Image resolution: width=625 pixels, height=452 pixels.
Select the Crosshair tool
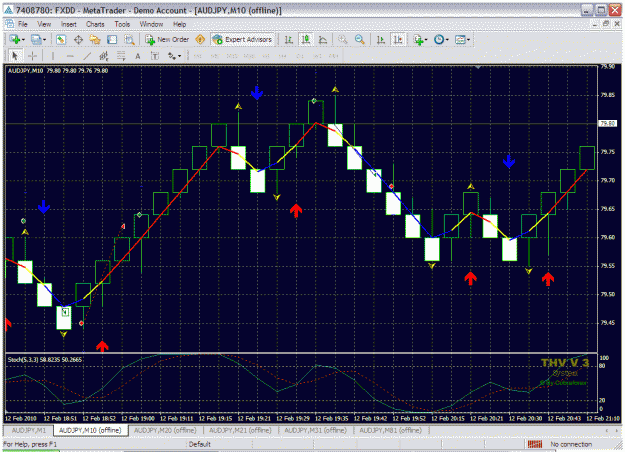(x=32, y=56)
